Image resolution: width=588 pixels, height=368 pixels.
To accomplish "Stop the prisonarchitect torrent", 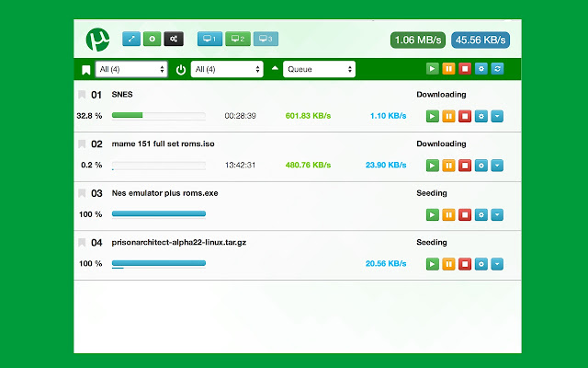I will pyautogui.click(x=465, y=264).
